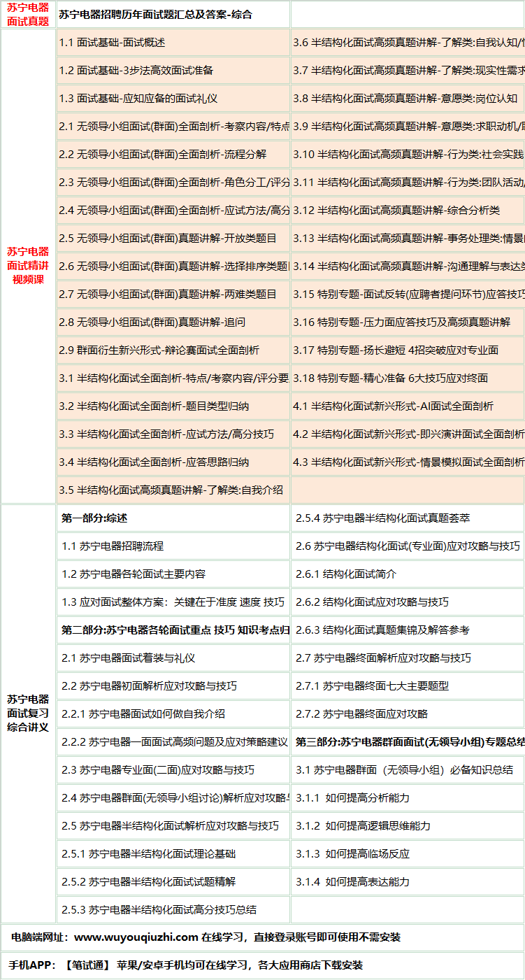Open 3.12 半结构化面试-综合分析类
The width and height of the screenshot is (525, 980).
396,210
